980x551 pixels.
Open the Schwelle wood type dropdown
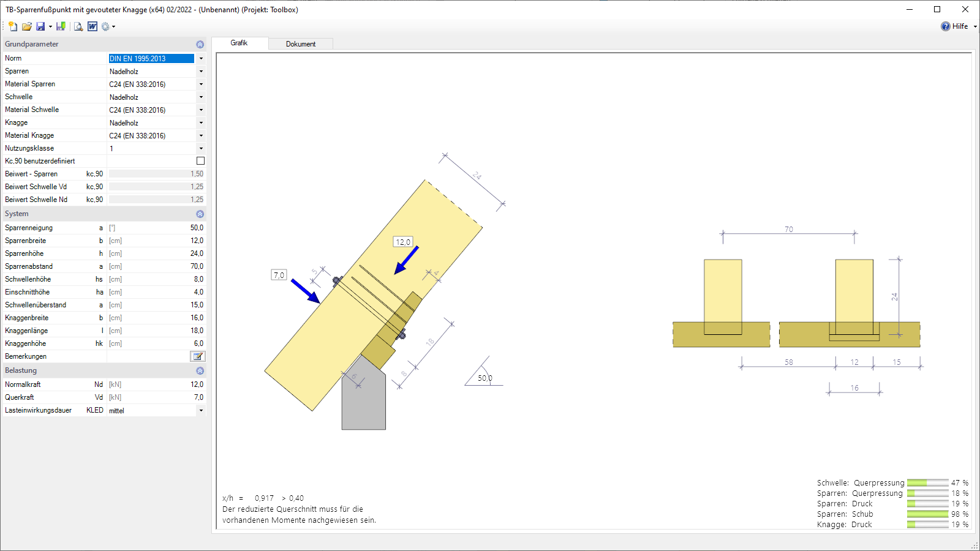point(201,97)
